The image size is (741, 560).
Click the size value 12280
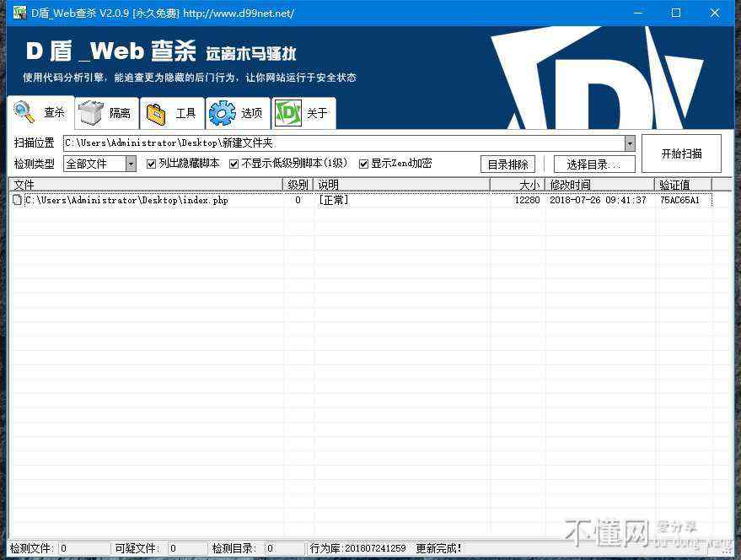click(527, 200)
